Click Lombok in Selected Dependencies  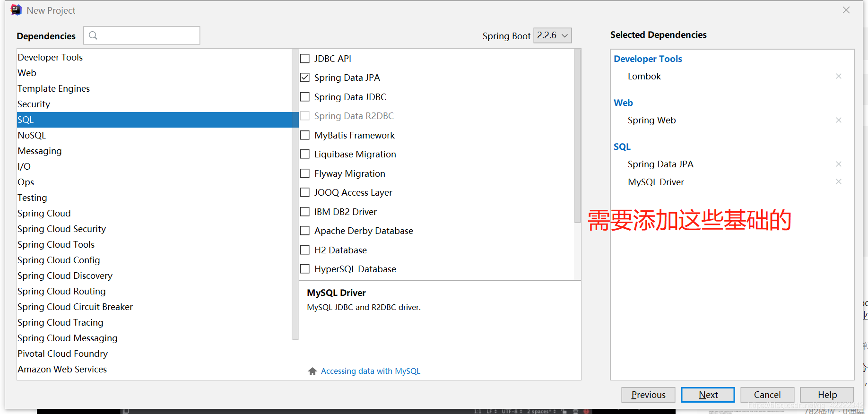tap(644, 76)
